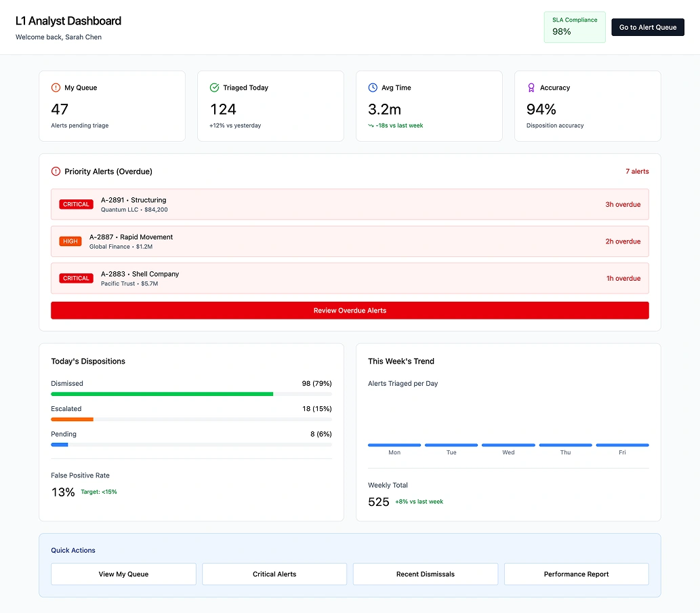
Task: Click the Priority Alerts warning icon
Action: pos(56,172)
